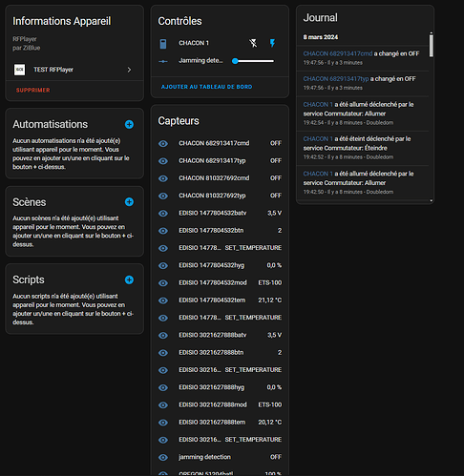Click AJOUTER AU TABLEAU DE BORD
This screenshot has height=476, width=464.
click(206, 87)
